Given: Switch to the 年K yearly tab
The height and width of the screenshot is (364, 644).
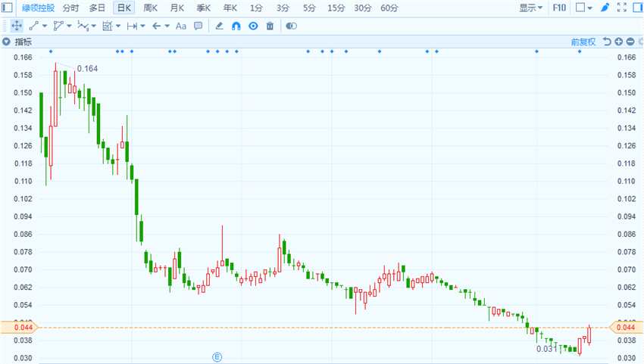Looking at the screenshot, I should pyautogui.click(x=230, y=8).
